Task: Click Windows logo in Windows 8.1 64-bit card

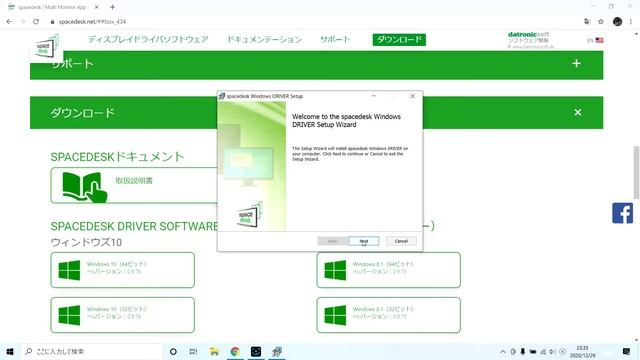Action: coord(335,270)
